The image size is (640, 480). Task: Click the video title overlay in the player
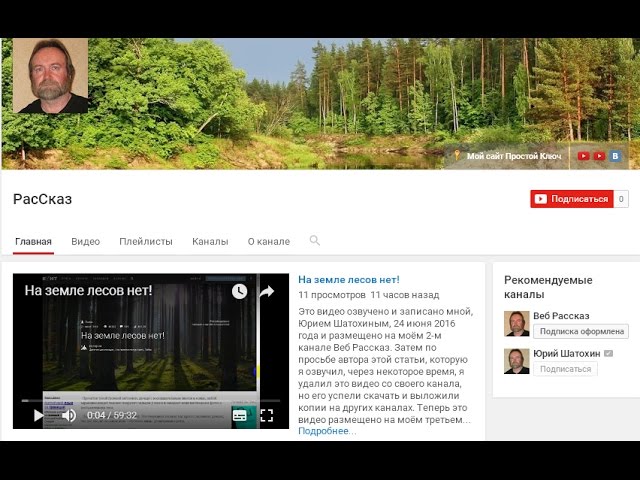(x=88, y=291)
